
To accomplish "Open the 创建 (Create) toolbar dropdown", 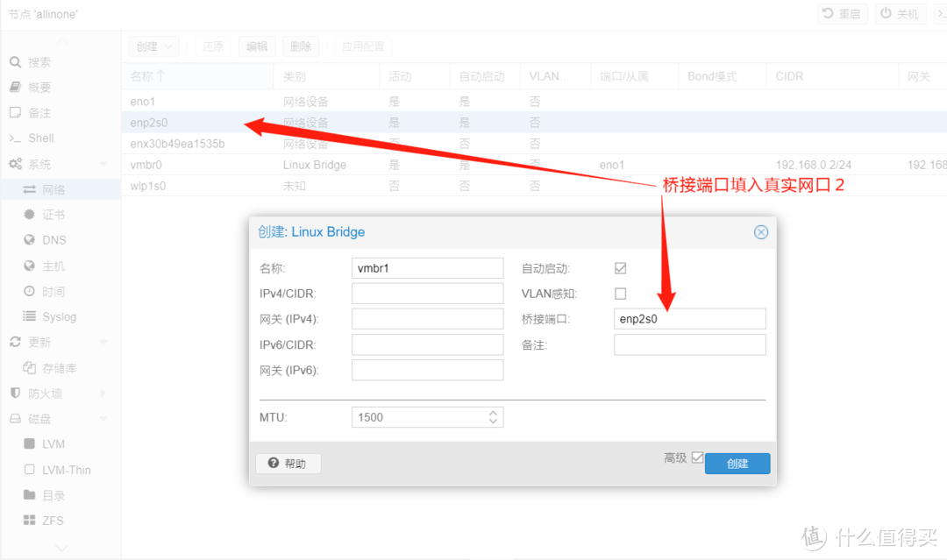I will 153,46.
